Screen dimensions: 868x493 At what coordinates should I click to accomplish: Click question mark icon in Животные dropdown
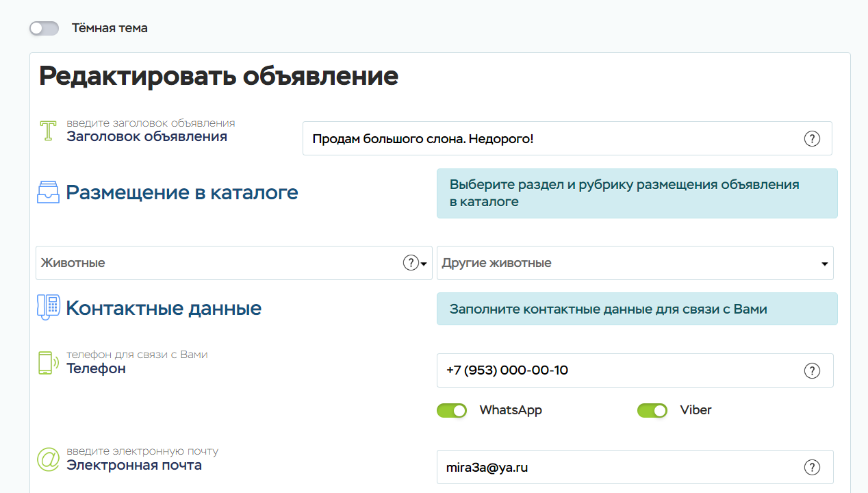coord(410,263)
